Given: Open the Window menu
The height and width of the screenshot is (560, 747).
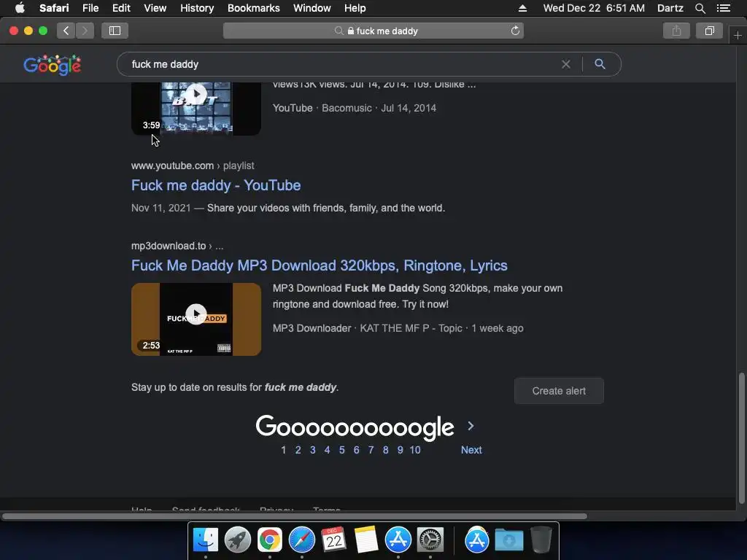Looking at the screenshot, I should point(312,8).
